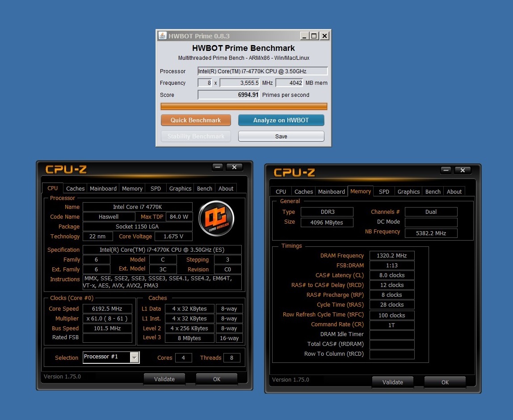513x420 pixels.
Task: Click the Threads value 8
Action: 231,358
